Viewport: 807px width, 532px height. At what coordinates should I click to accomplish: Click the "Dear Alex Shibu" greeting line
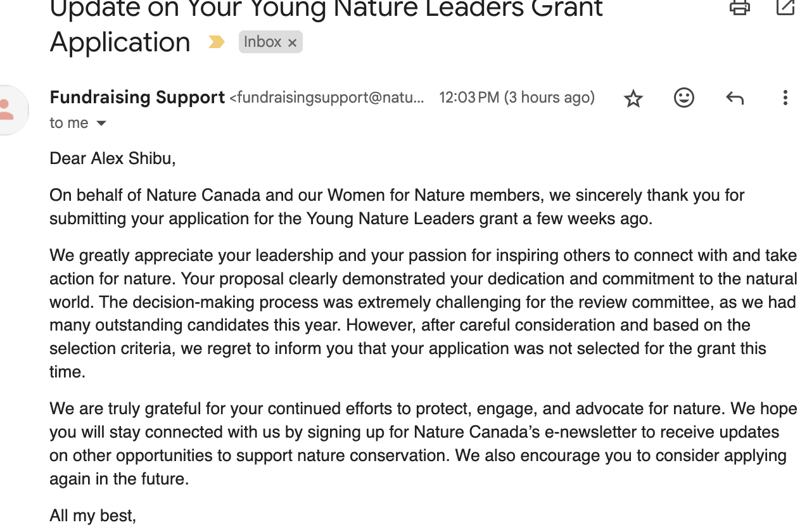tap(113, 158)
